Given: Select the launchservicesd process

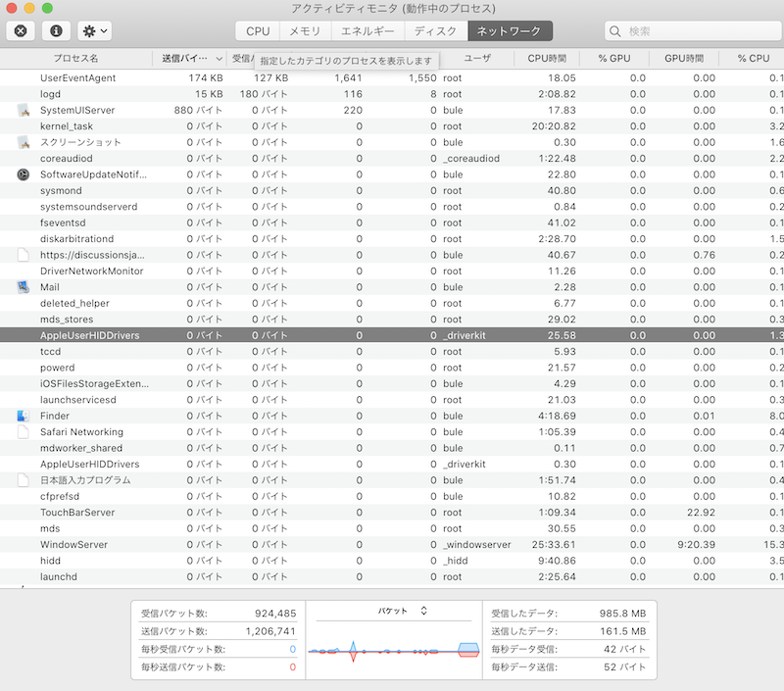Looking at the screenshot, I should (392, 400).
